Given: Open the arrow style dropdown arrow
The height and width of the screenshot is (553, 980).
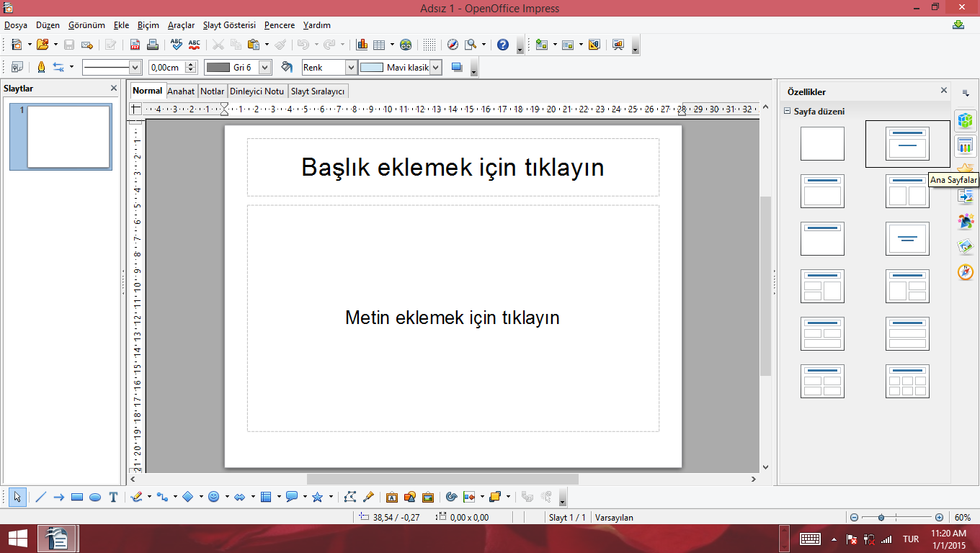Looking at the screenshot, I should pyautogui.click(x=71, y=67).
